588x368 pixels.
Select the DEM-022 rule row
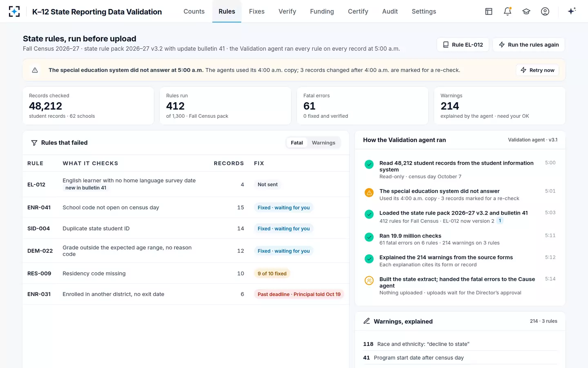click(186, 251)
